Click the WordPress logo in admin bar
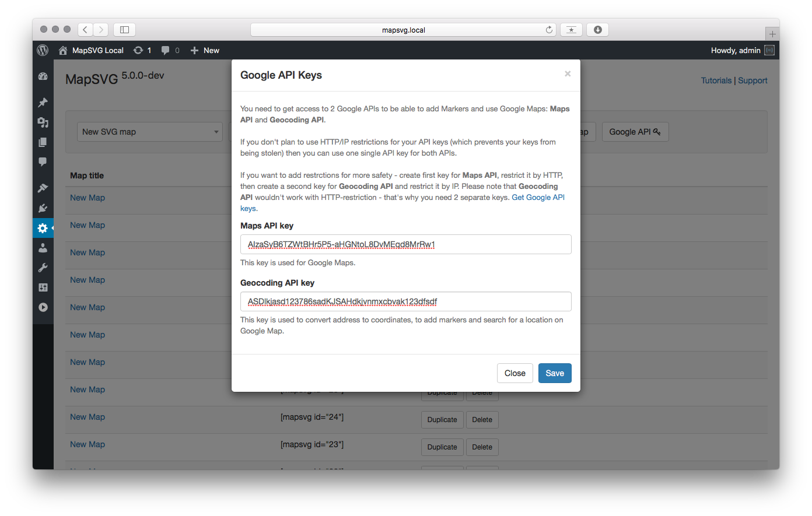The image size is (812, 516). click(43, 50)
